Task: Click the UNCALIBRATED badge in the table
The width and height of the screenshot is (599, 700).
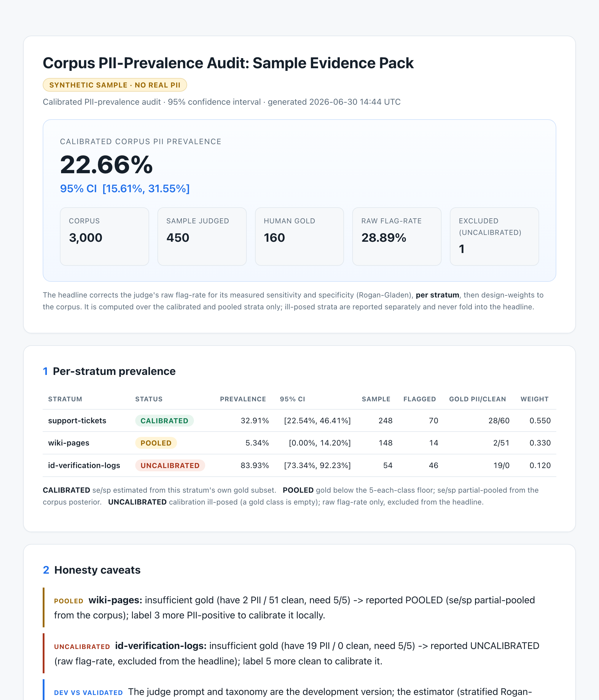Action: (x=170, y=466)
